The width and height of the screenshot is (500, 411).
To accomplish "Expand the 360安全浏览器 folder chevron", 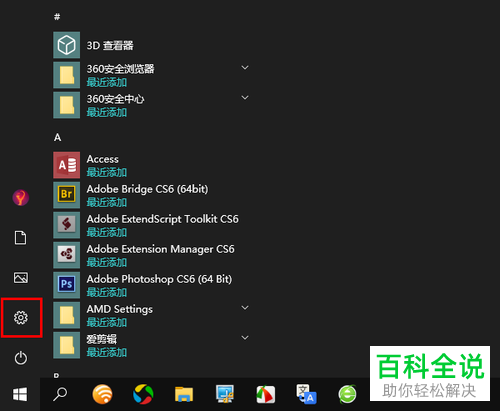I will tap(245, 68).
